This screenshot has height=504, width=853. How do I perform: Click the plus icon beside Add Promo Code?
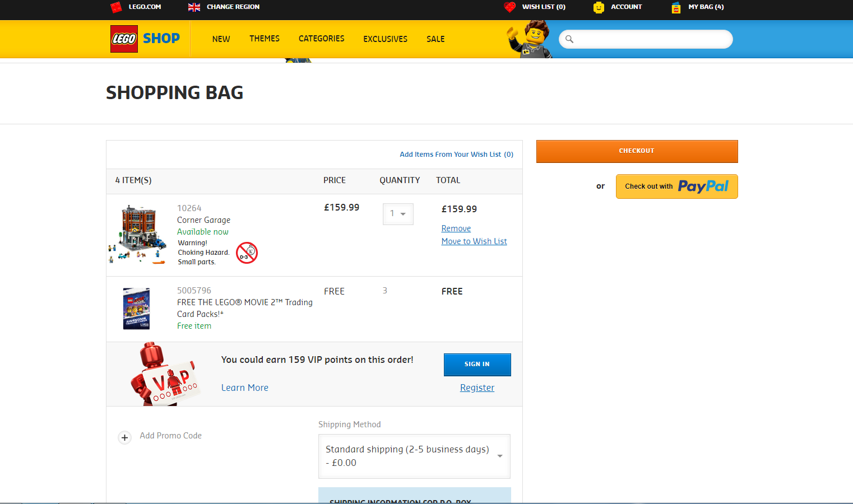tap(124, 437)
